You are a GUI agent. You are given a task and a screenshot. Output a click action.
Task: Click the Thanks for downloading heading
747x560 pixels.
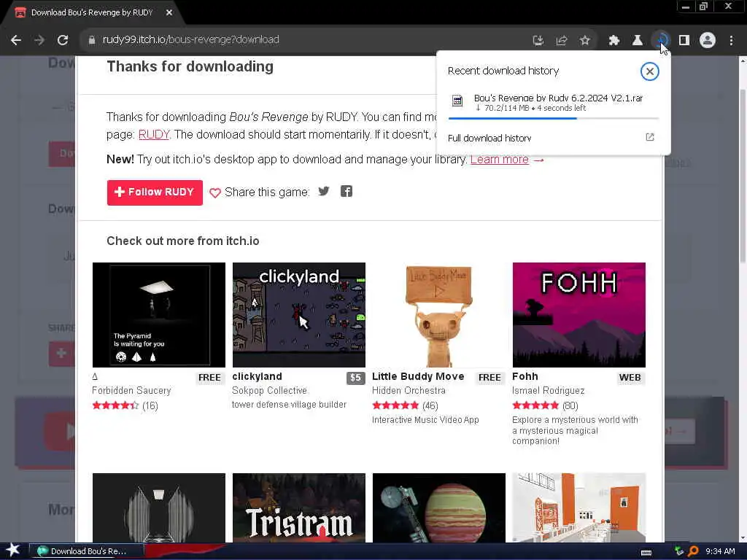click(x=190, y=66)
